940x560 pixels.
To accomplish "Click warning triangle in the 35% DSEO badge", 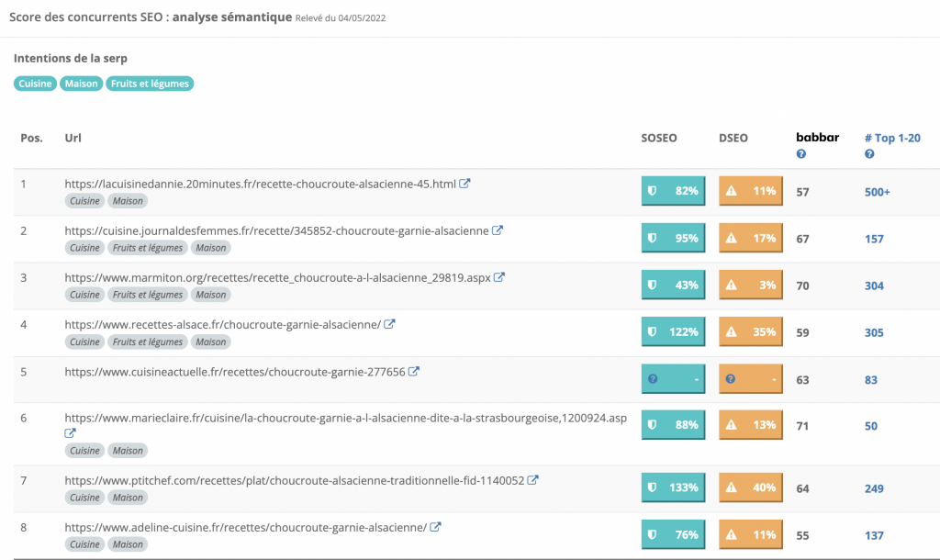I will [732, 331].
